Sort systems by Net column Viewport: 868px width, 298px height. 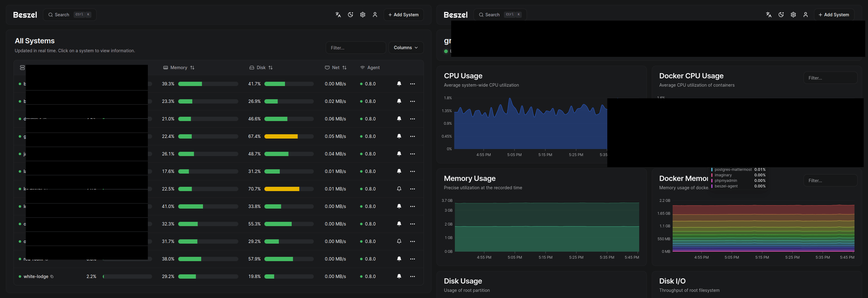coord(336,68)
